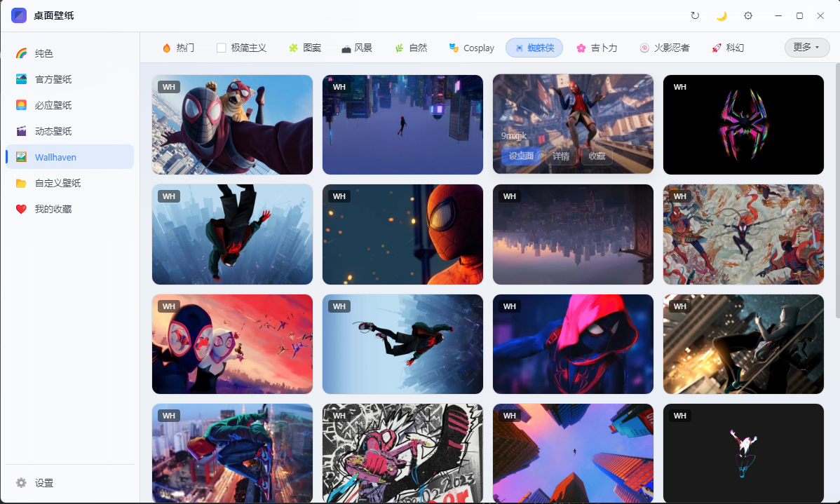The width and height of the screenshot is (840, 504).
Task: Select the rainbow 纯色 icon in sidebar
Action: [x=22, y=53]
